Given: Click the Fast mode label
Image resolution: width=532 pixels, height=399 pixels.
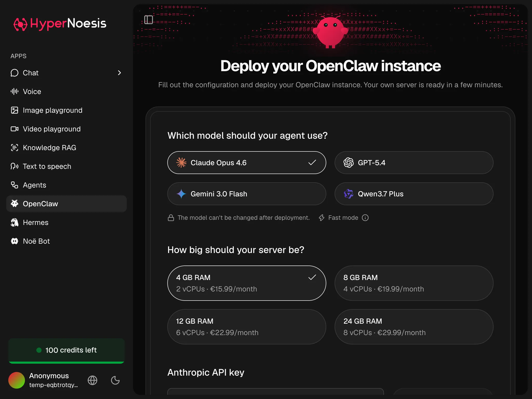Looking at the screenshot, I should point(343,218).
